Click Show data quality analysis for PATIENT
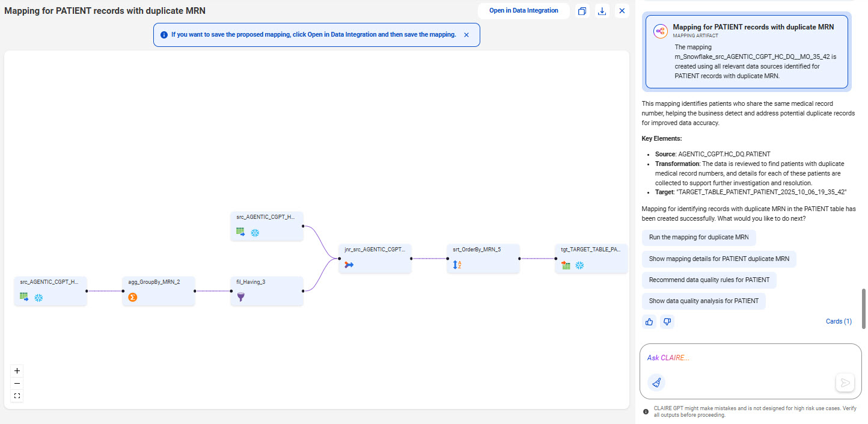The height and width of the screenshot is (424, 868). coord(704,301)
